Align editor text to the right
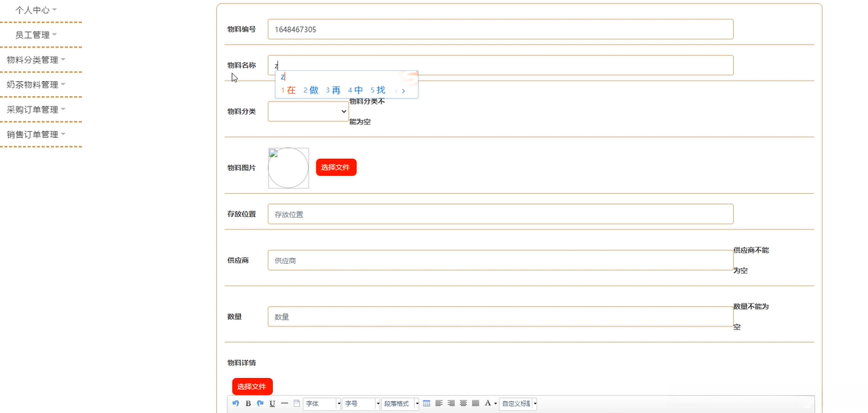 [x=451, y=403]
